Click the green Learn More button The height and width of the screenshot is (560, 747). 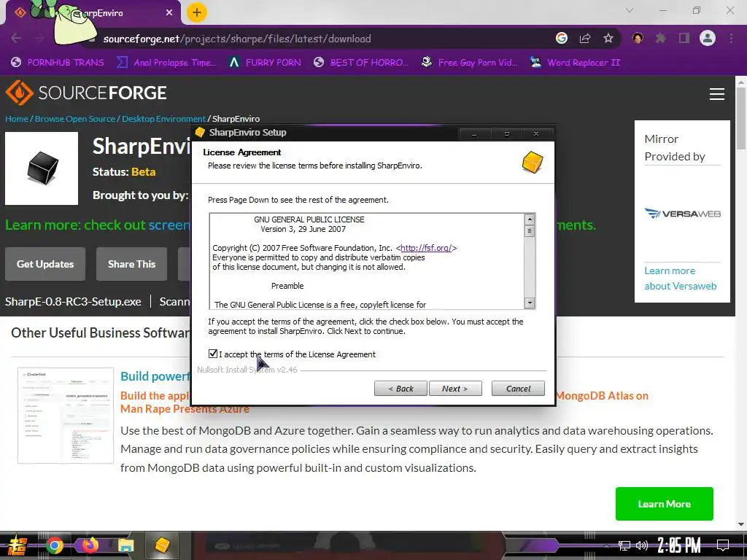click(664, 504)
